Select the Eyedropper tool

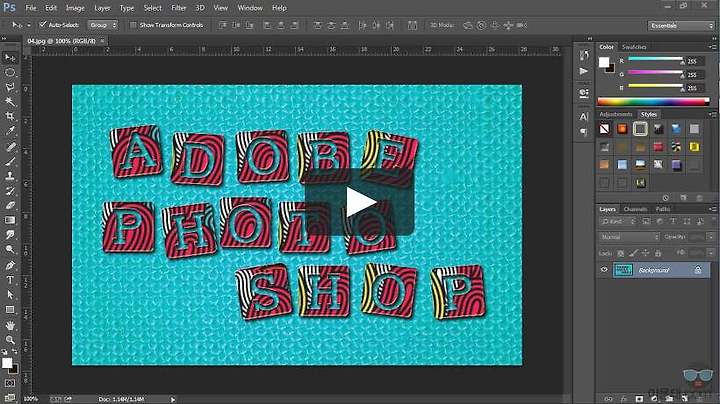point(10,131)
